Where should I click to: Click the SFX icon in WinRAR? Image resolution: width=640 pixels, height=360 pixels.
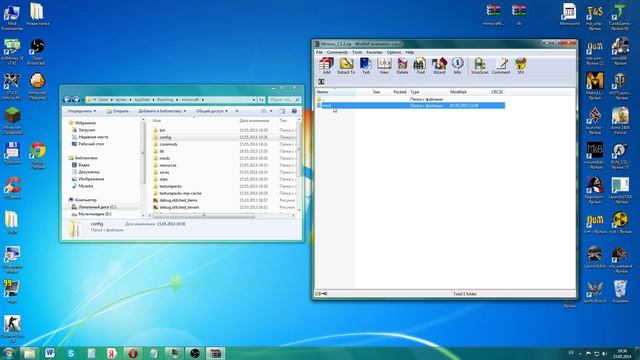point(520,66)
